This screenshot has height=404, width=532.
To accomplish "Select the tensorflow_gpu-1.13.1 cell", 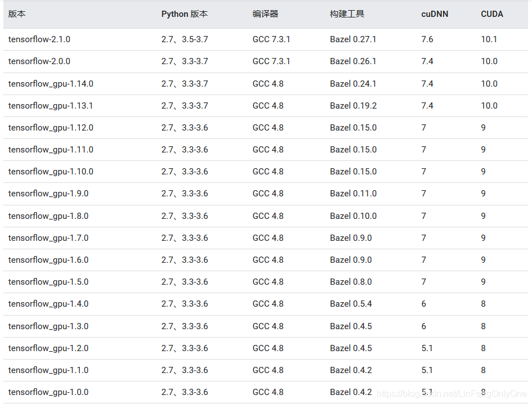I will coord(51,106).
